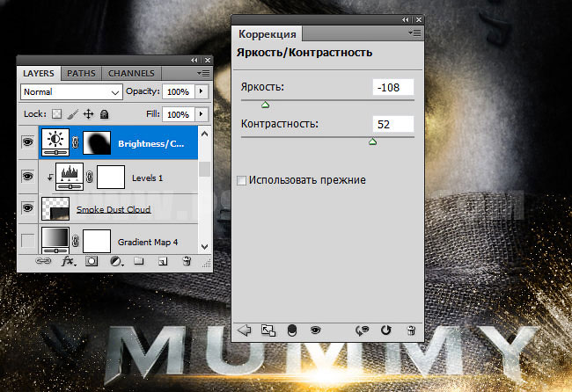Open the blend mode Normal dropdown
572x392 pixels.
[71, 91]
